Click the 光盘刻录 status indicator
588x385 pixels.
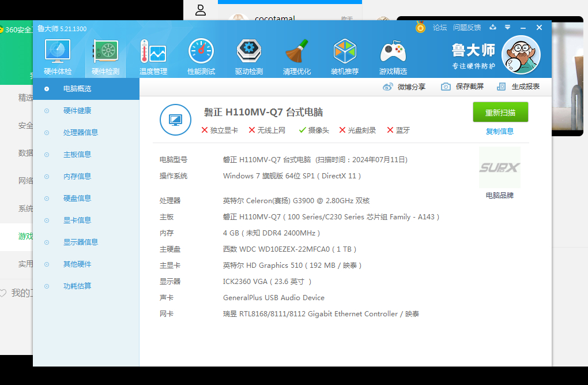click(x=357, y=130)
